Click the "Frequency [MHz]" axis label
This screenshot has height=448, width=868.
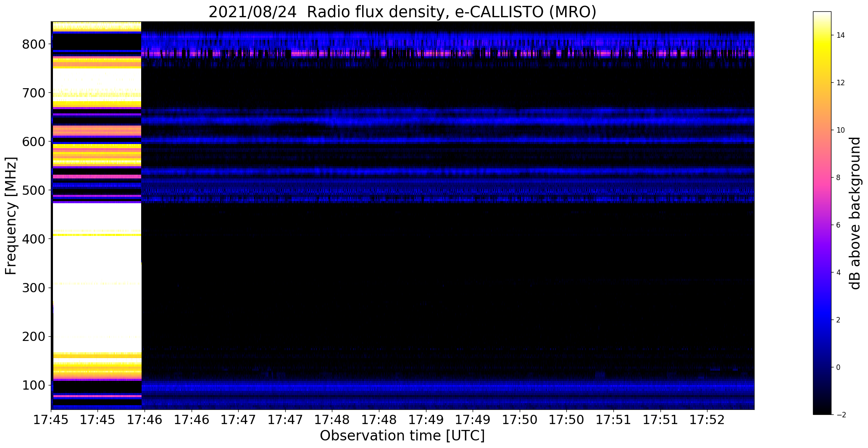[11, 216]
